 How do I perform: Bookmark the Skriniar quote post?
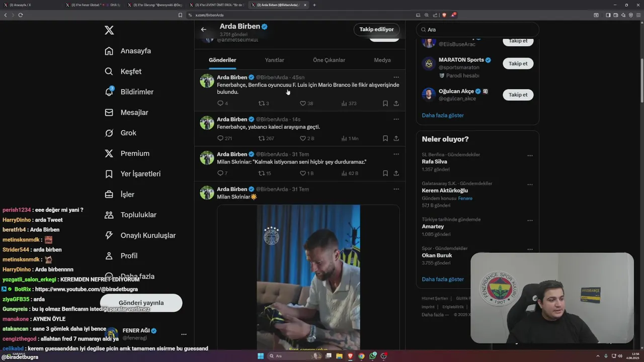pyautogui.click(x=385, y=173)
